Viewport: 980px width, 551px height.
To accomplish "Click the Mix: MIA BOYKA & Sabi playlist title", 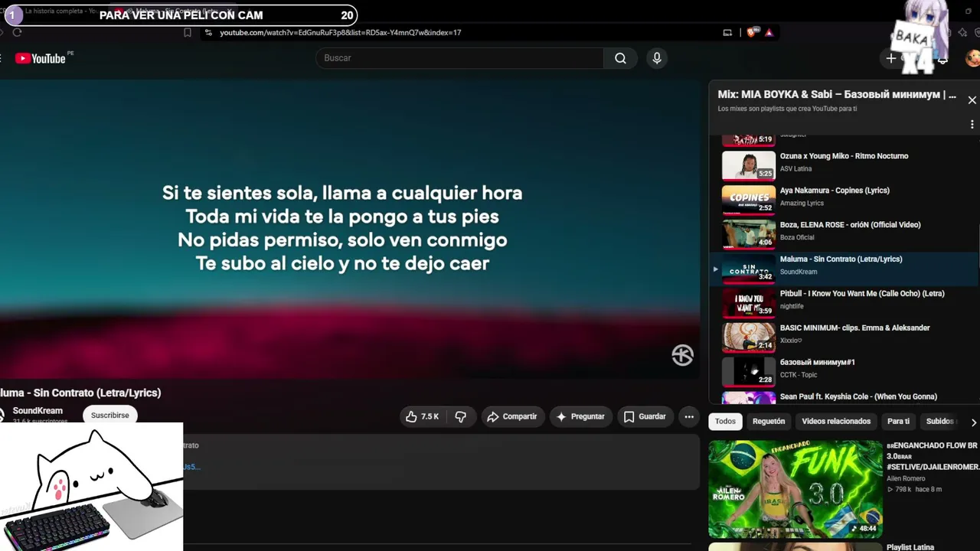I will (837, 95).
